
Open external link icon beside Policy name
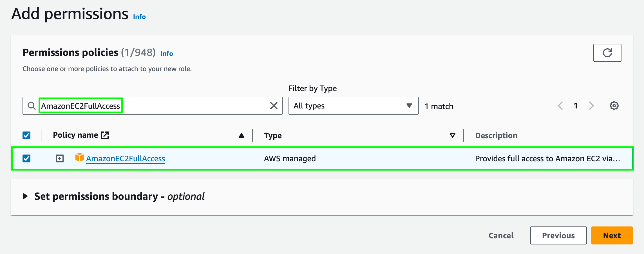click(x=105, y=135)
